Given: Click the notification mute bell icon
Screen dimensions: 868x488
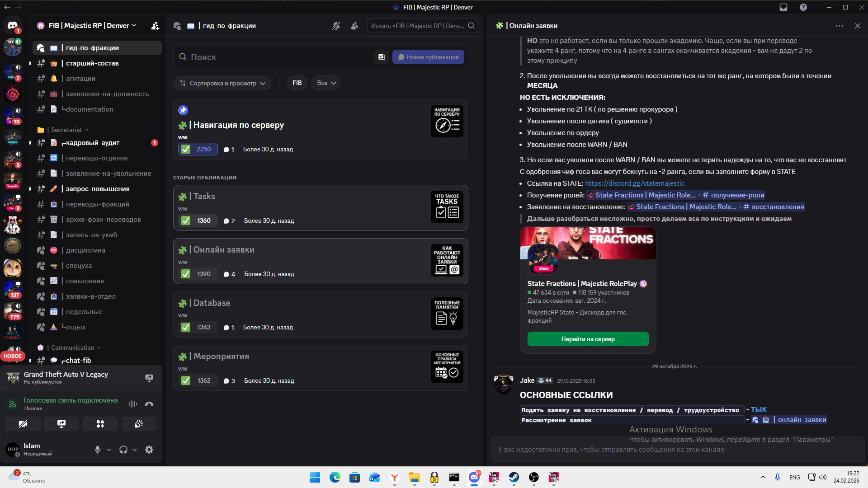Looking at the screenshot, I should [x=336, y=26].
